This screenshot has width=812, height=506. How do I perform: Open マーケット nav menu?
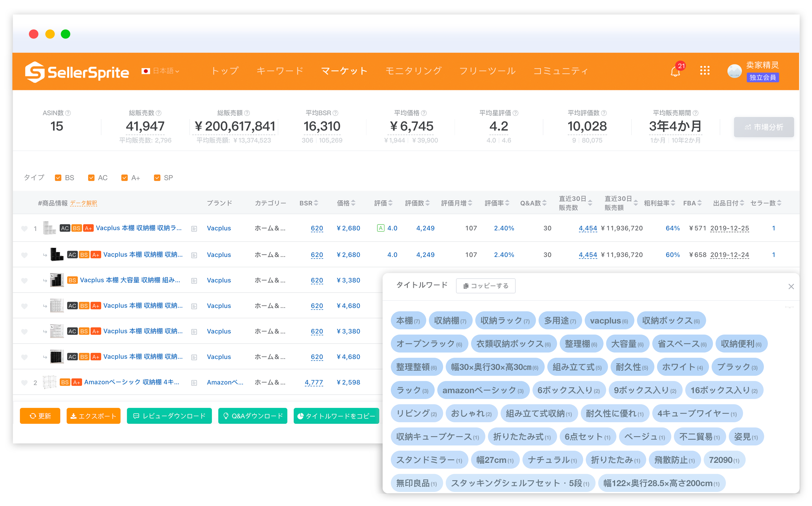344,71
